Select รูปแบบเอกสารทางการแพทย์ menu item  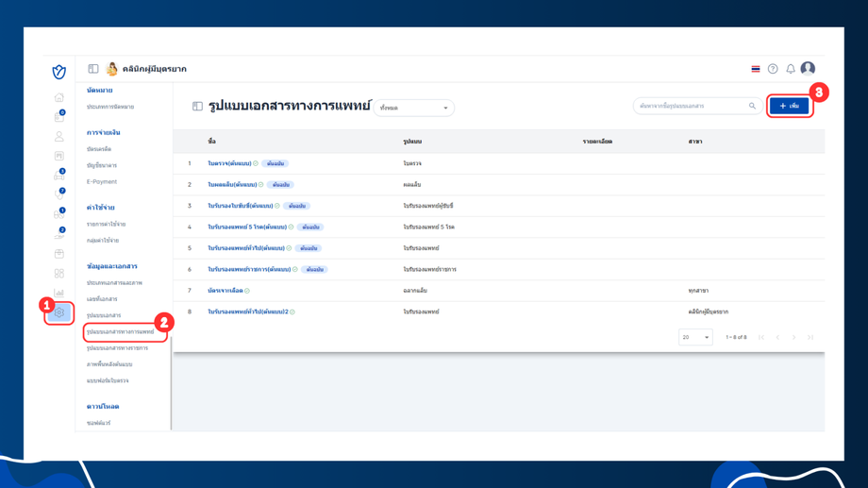(120, 332)
